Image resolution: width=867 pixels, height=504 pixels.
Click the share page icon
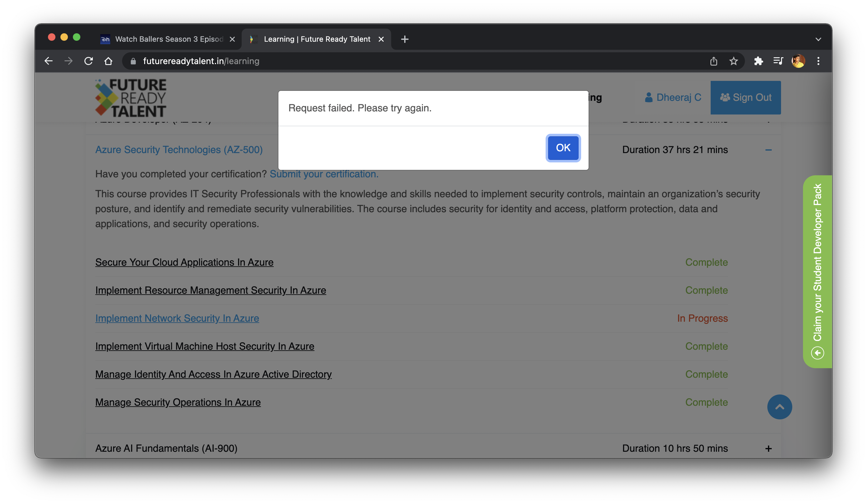tap(713, 61)
